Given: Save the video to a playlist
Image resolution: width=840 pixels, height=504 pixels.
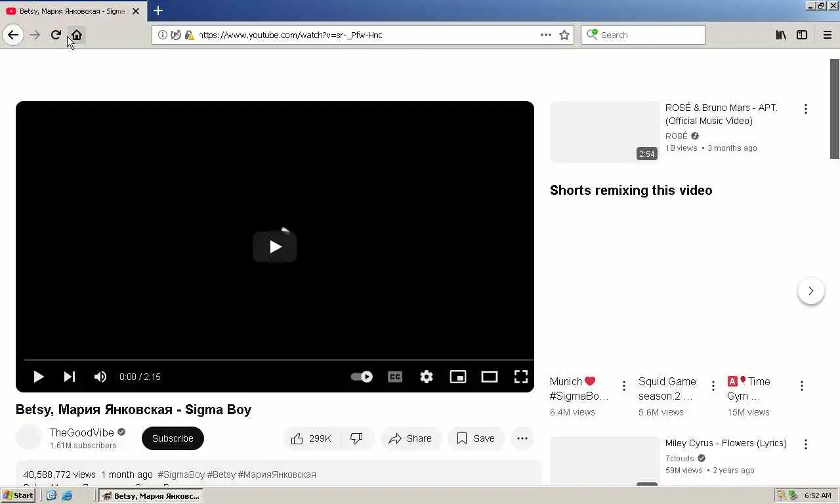Looking at the screenshot, I should (476, 438).
